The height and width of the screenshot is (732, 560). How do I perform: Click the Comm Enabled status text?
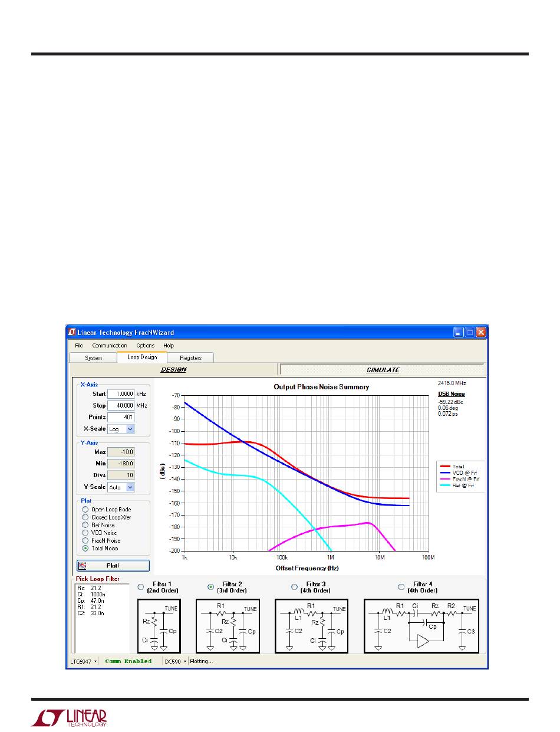[x=129, y=661]
